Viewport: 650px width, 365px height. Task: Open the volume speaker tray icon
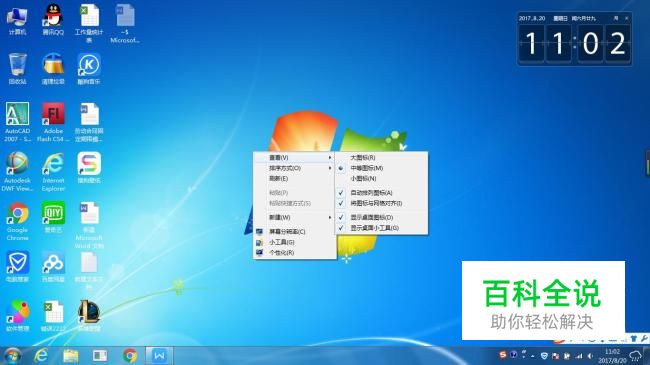(589, 356)
